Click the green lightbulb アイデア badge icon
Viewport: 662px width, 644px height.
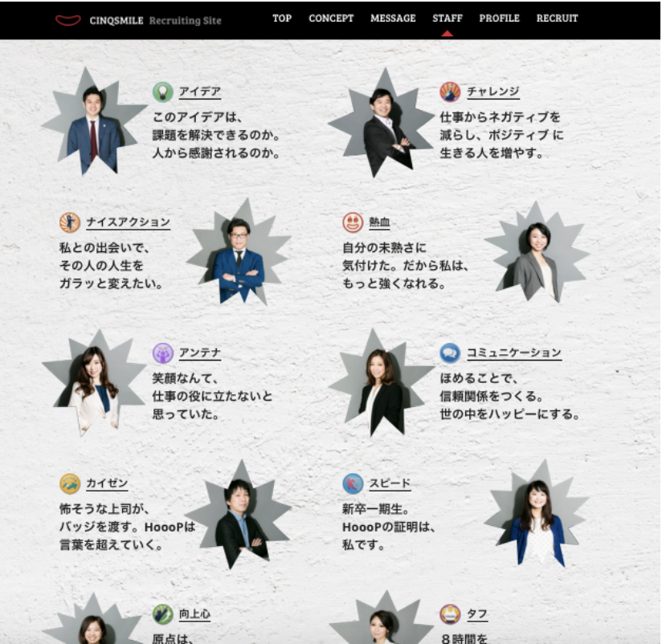(163, 92)
